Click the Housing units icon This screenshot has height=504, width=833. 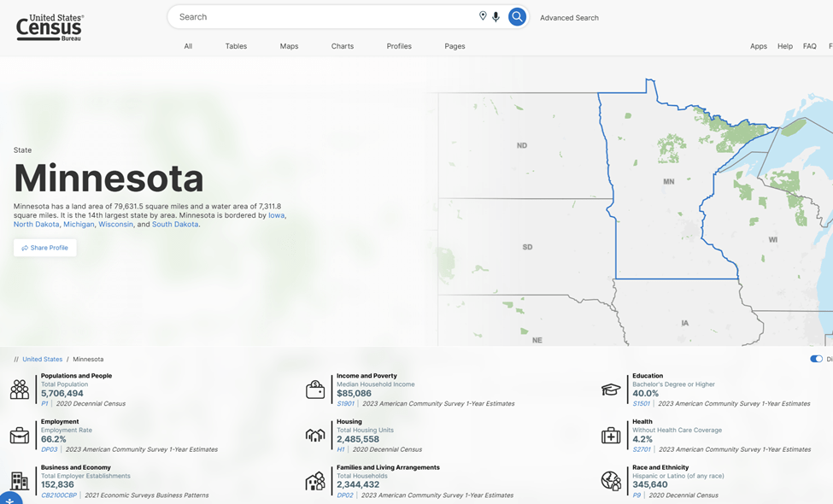315,436
